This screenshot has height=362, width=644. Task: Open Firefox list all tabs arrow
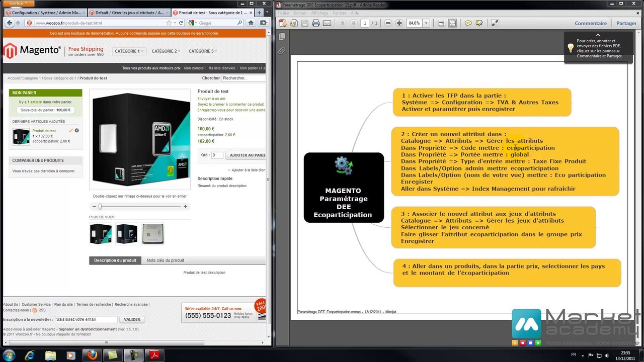tap(267, 12)
